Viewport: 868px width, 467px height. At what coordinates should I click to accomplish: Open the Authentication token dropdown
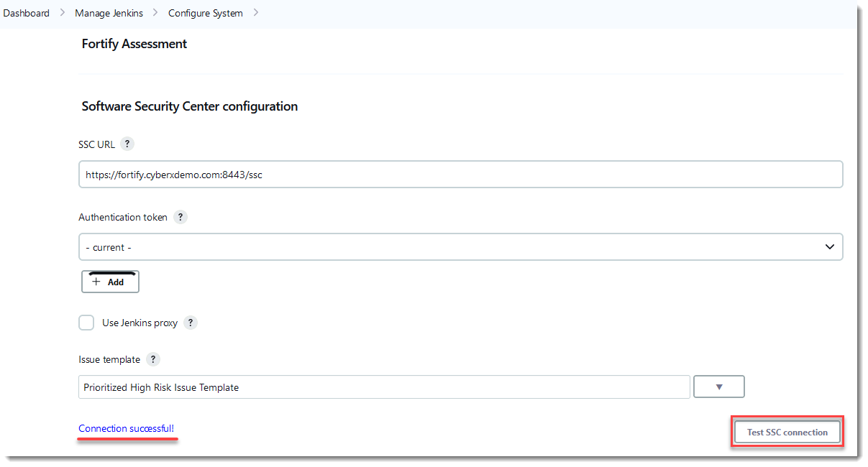(x=829, y=246)
